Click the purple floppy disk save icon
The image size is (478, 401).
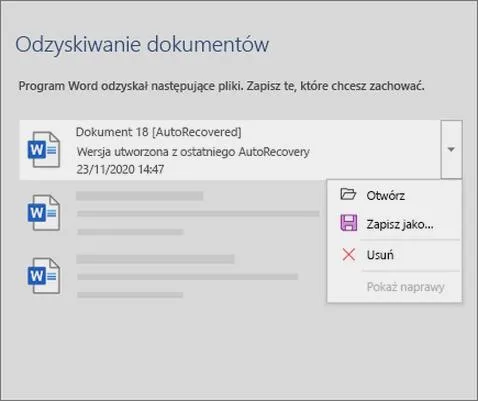349,223
